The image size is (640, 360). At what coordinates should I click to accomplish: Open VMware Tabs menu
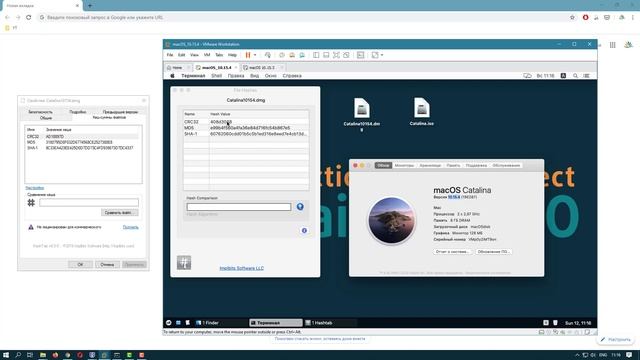point(219,55)
